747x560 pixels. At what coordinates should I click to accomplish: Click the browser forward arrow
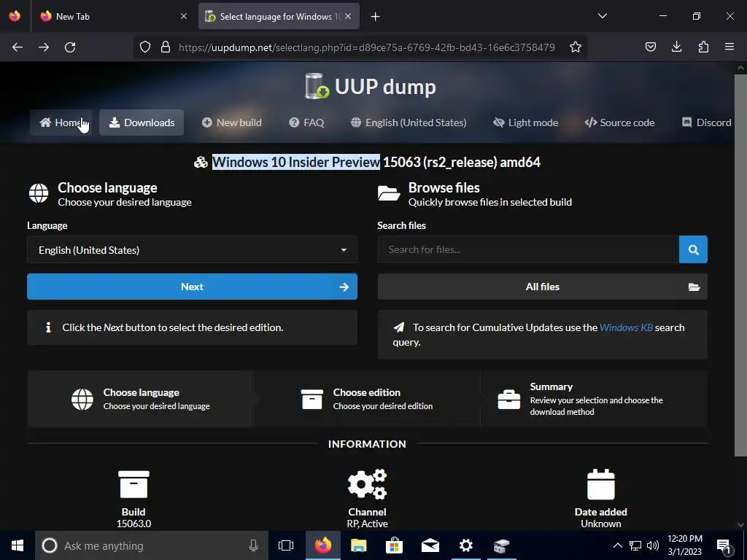coord(44,47)
